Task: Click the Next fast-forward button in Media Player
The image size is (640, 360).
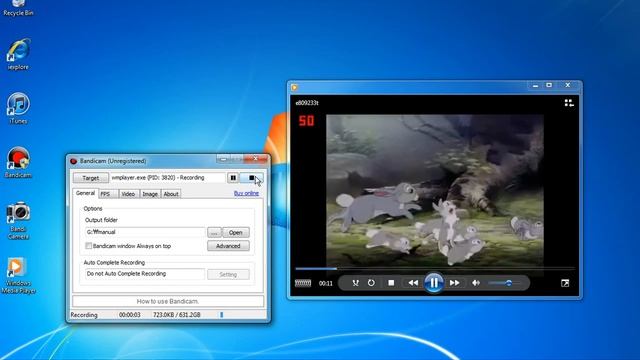Action: [x=454, y=282]
